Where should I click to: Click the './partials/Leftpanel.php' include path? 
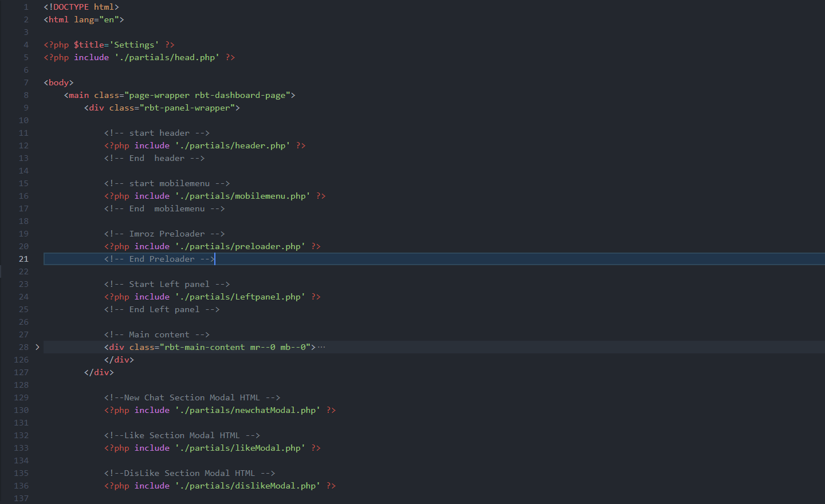point(240,297)
